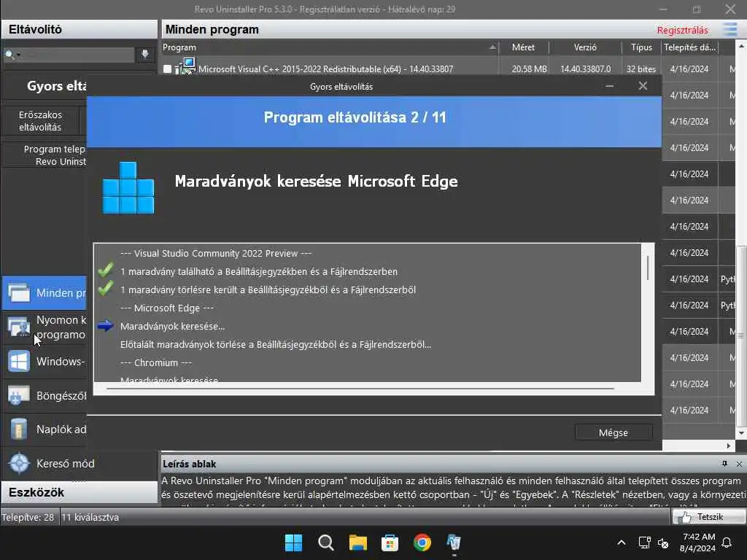747x560 pixels.
Task: Click the program list vertical scrollbar thumb
Action: coord(741,335)
